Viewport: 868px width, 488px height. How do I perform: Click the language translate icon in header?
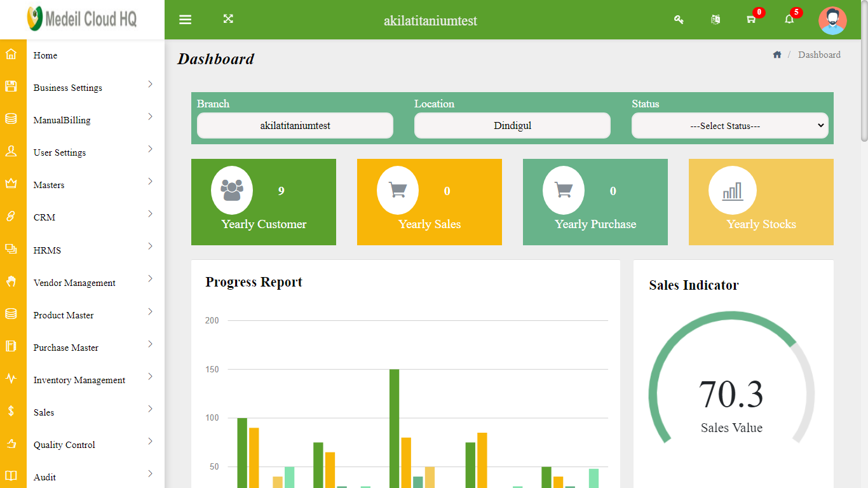(x=715, y=20)
